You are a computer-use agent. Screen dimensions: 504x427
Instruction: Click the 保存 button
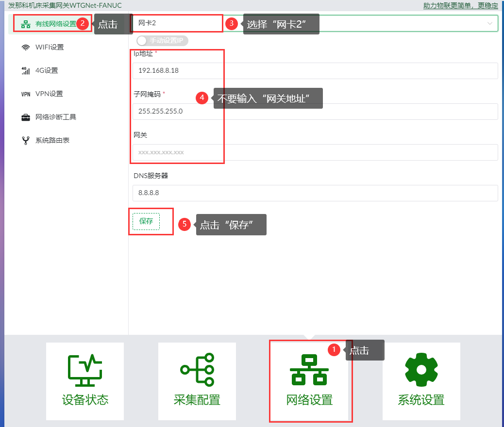(146, 221)
